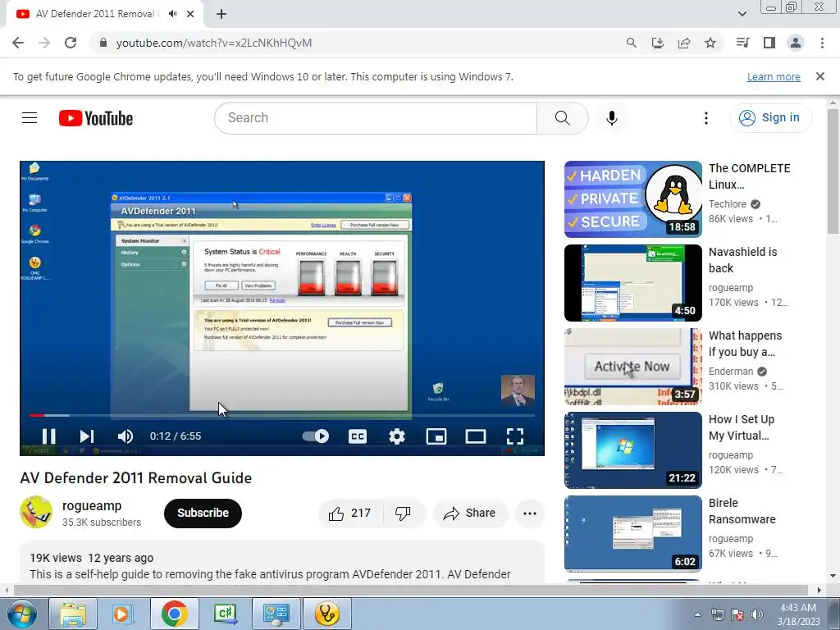Open Chrome three-dot menu
The width and height of the screenshot is (840, 630).
click(x=822, y=43)
